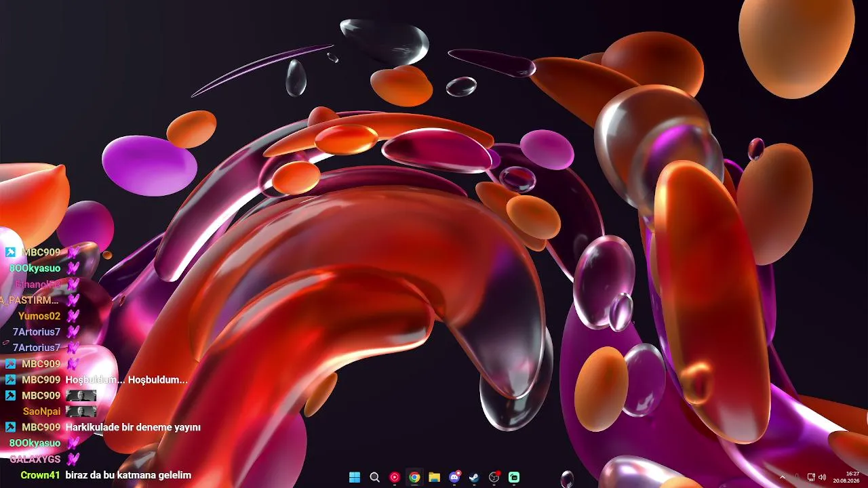The width and height of the screenshot is (868, 488).
Task: Click the chat message "biraz da bu katmana gelelim"
Action: point(128,475)
